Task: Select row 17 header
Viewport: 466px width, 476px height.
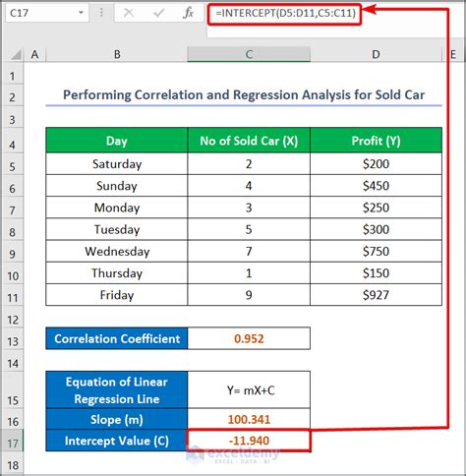Action: [13, 441]
